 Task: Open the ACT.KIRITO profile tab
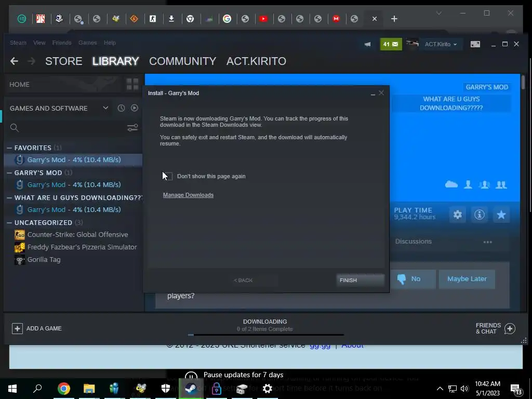[x=256, y=61]
